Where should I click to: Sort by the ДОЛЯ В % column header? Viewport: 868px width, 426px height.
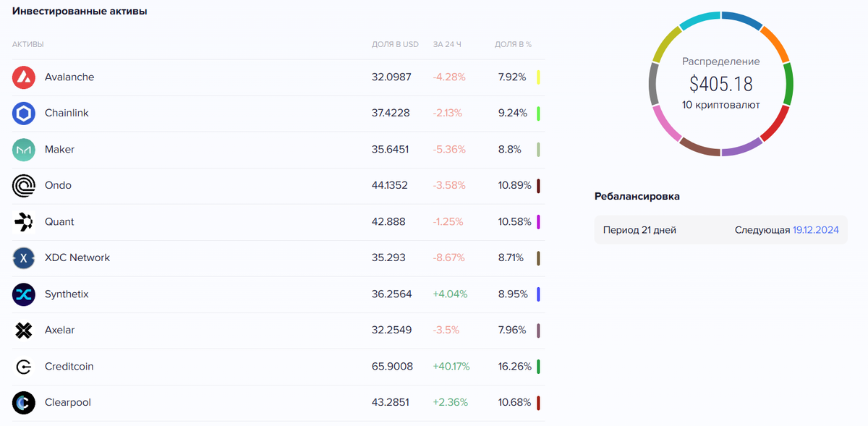click(x=513, y=45)
